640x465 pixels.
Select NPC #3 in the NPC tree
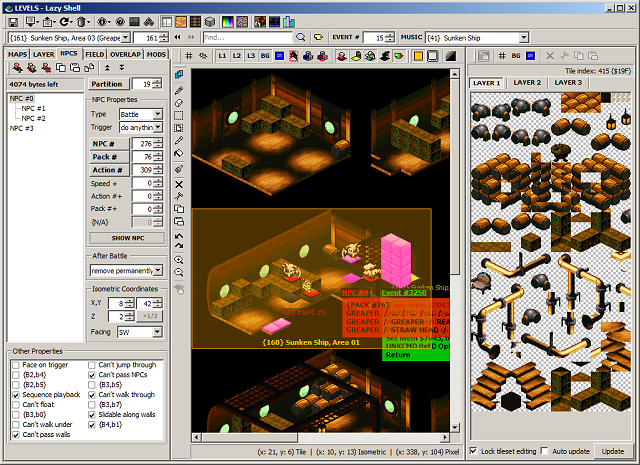pyautogui.click(x=22, y=129)
